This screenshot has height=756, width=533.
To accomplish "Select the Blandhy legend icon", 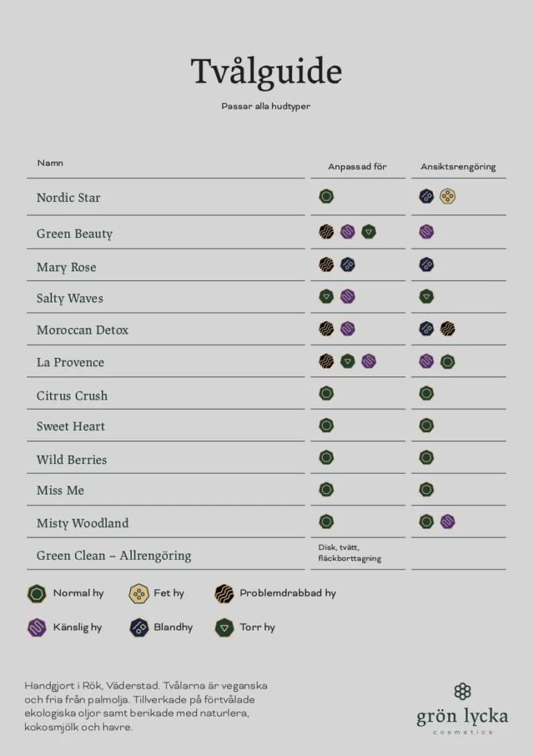I will coord(139,627).
